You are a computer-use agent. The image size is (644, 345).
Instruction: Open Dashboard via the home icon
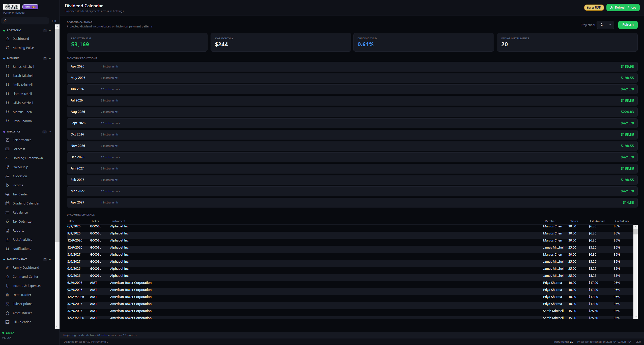coord(8,39)
